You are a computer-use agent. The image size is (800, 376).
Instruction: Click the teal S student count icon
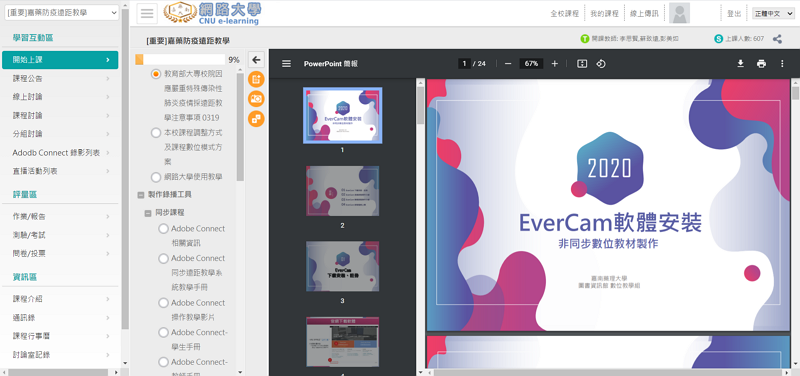click(719, 39)
